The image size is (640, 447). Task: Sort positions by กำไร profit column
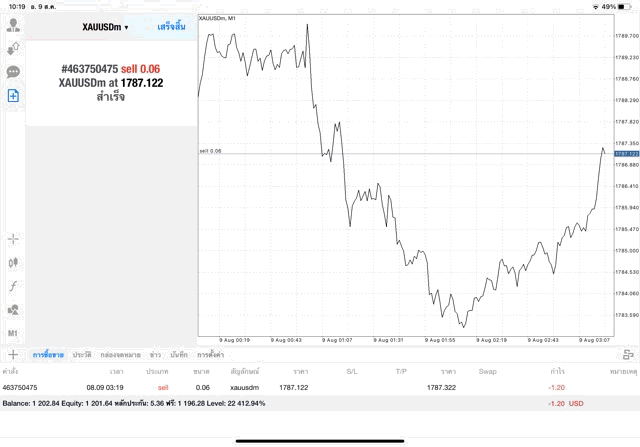(x=557, y=371)
